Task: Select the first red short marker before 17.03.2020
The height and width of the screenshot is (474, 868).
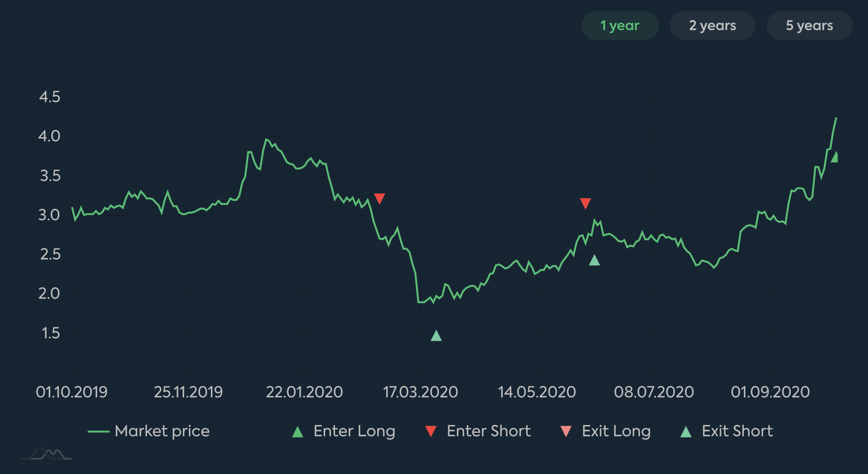Action: pyautogui.click(x=380, y=198)
